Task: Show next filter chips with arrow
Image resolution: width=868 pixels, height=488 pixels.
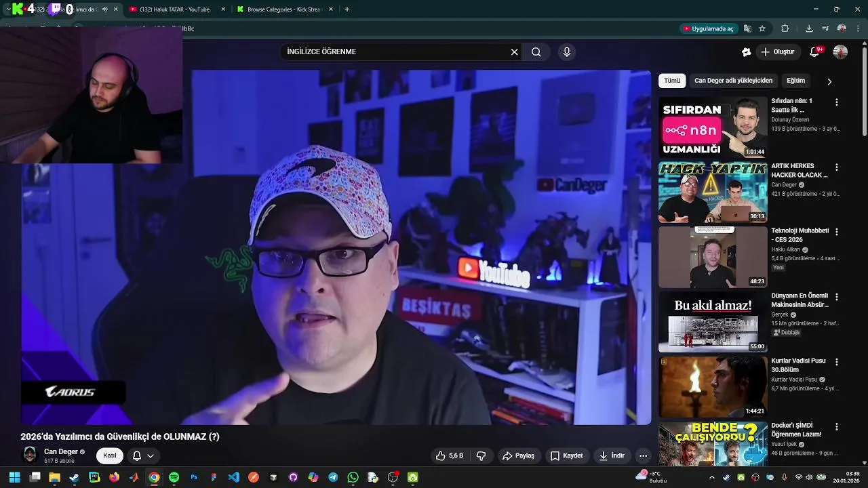Action: point(829,81)
